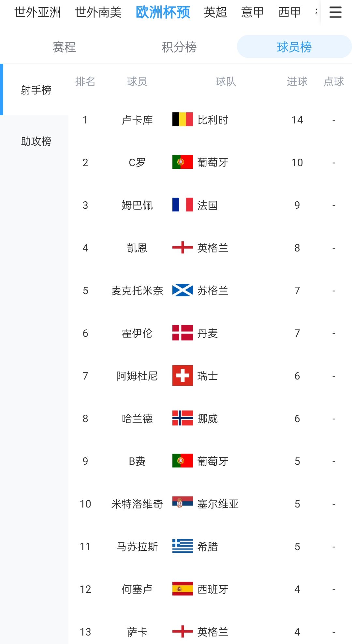Open the 助攻榜 sidebar list

[36, 141]
